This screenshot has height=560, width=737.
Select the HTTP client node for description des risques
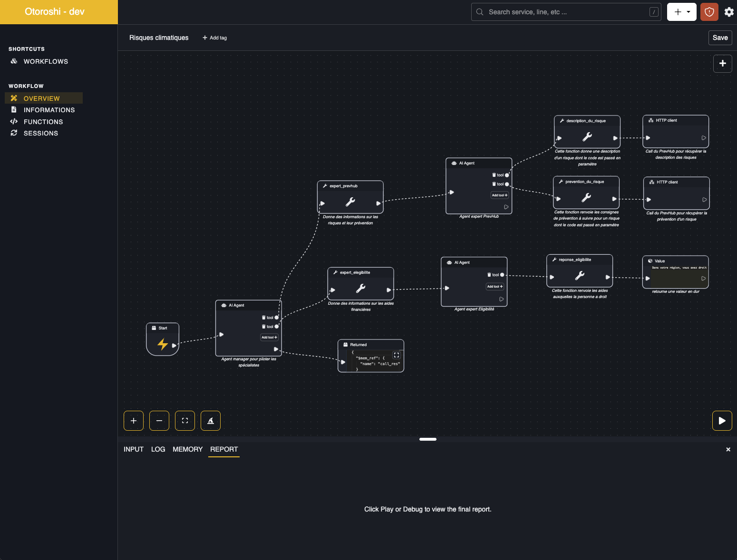click(676, 132)
